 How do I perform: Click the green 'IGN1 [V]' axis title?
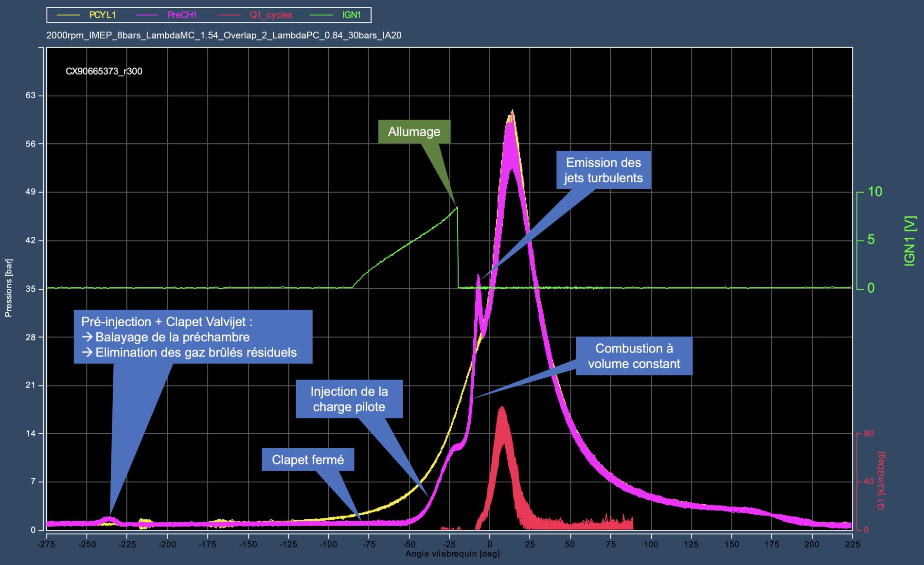pos(909,241)
